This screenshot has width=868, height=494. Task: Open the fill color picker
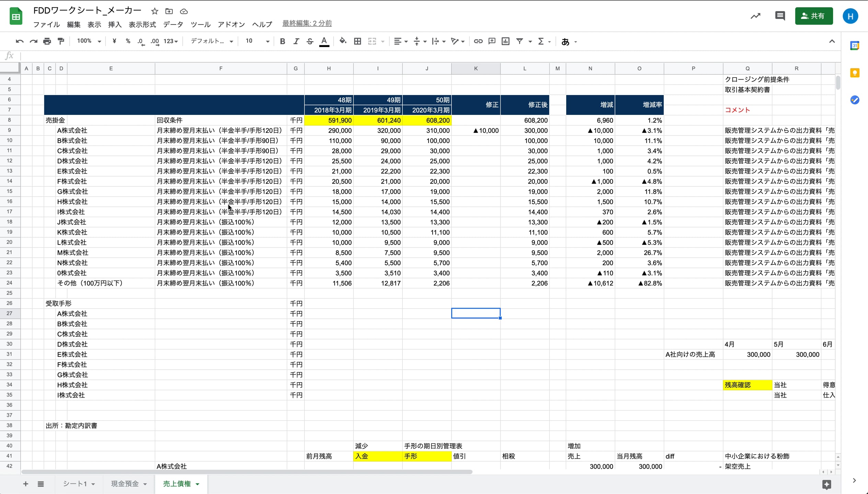(343, 42)
